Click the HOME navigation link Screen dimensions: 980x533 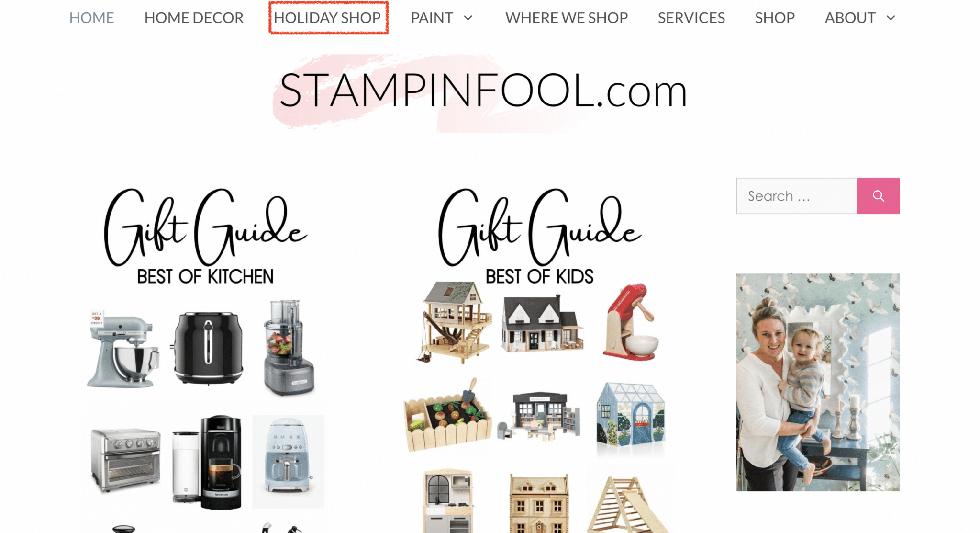pyautogui.click(x=91, y=18)
